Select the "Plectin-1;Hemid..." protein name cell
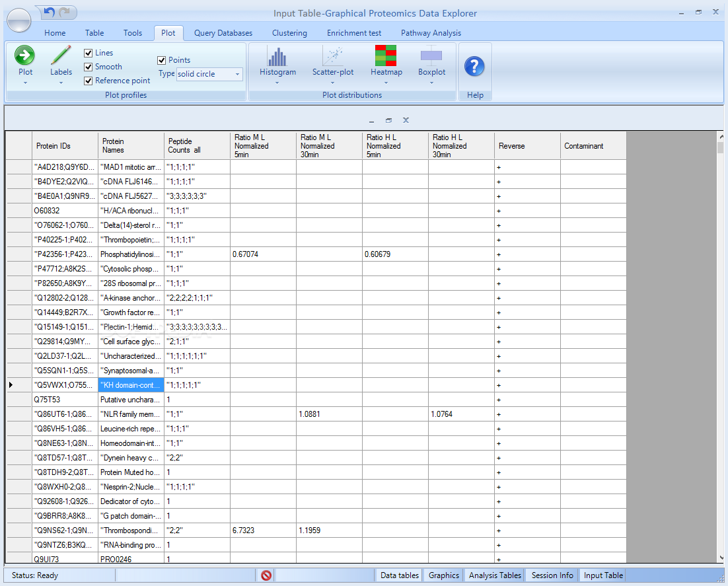Screen dimensions: 728x586 click(x=131, y=327)
